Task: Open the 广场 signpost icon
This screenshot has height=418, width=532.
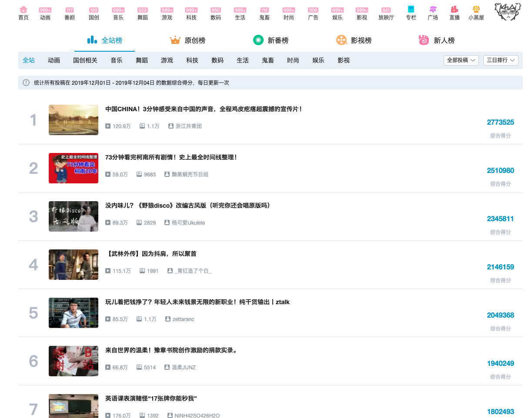Action: pyautogui.click(x=432, y=10)
